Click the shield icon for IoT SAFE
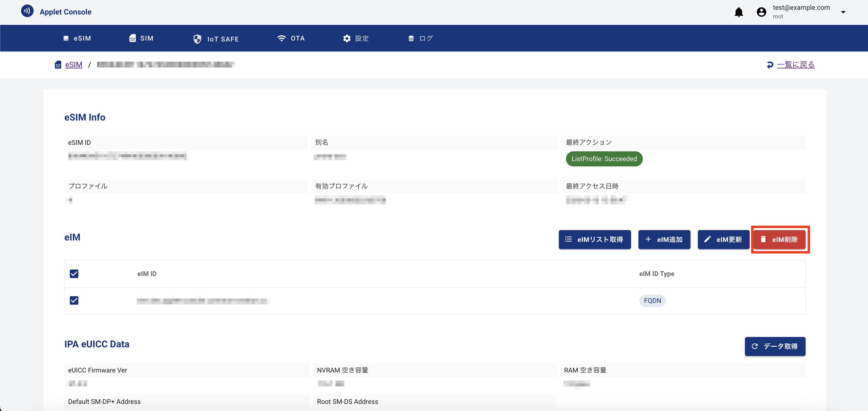 pyautogui.click(x=197, y=39)
